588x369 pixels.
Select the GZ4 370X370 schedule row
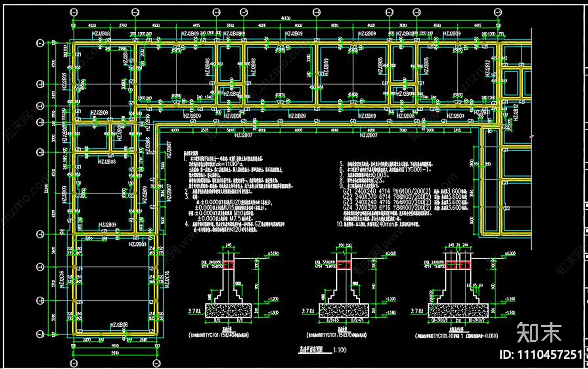(x=405, y=208)
